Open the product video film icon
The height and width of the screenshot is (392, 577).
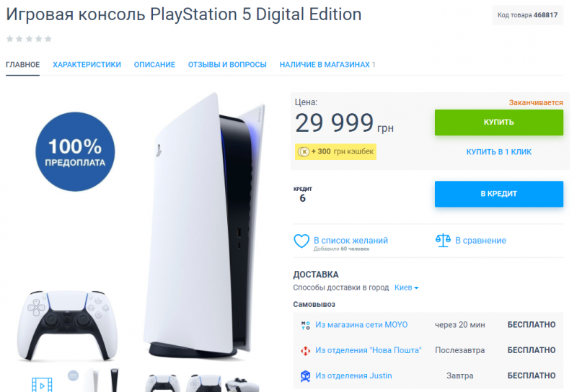coord(42,383)
